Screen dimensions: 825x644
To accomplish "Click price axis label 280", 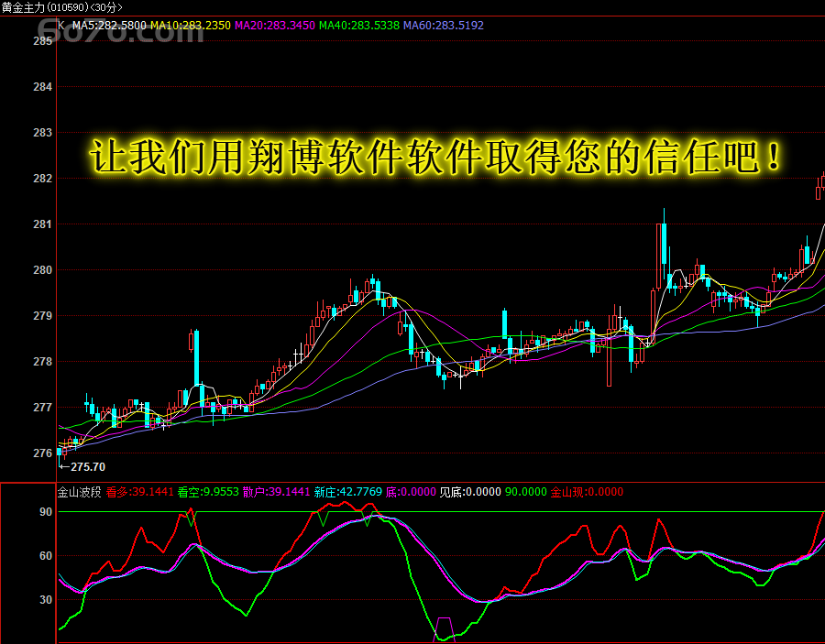I will 42,269.
